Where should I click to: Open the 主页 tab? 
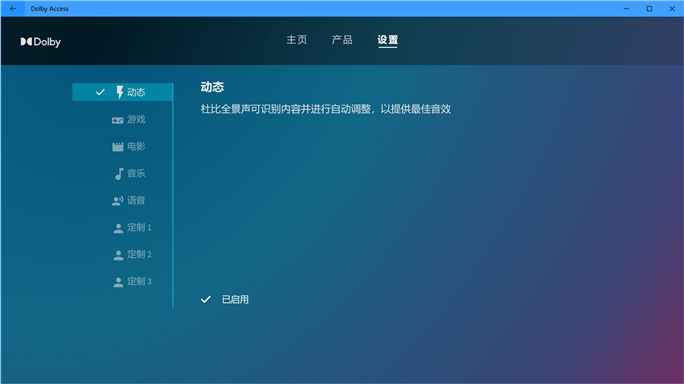point(297,40)
